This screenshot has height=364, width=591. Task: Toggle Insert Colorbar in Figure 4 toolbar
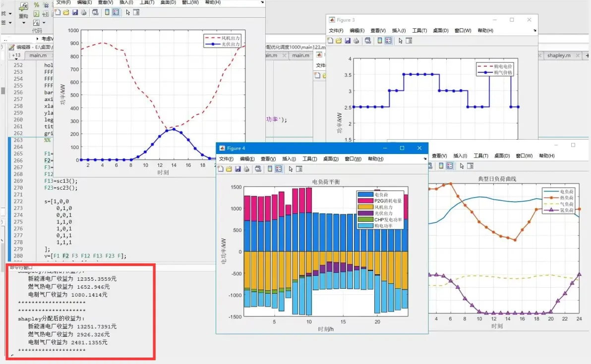(x=270, y=169)
